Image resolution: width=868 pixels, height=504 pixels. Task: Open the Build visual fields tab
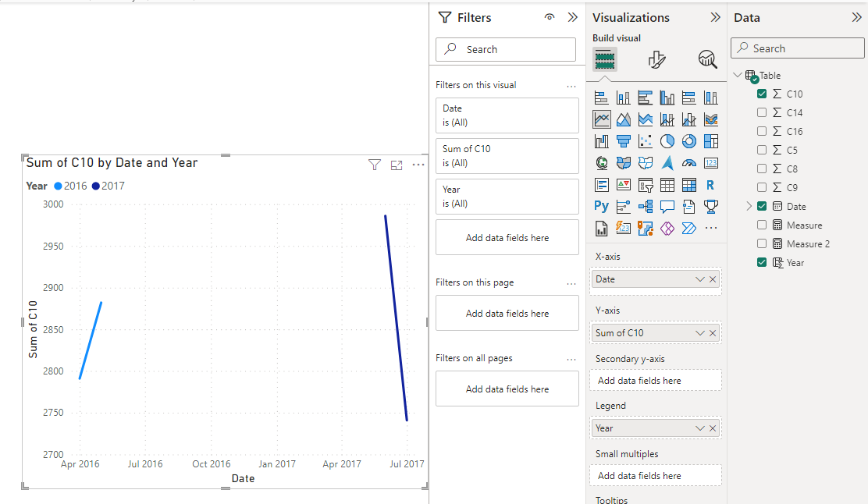pyautogui.click(x=604, y=59)
